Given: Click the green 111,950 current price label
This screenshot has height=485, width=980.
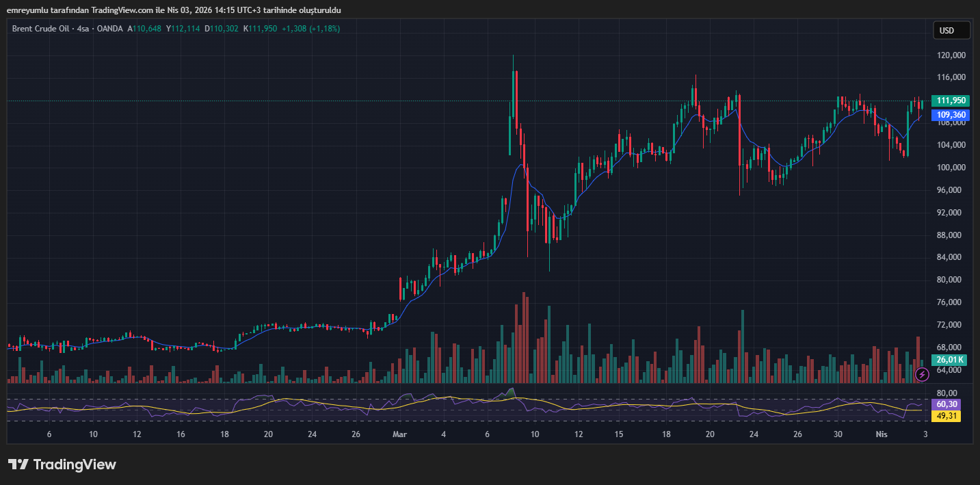Looking at the screenshot, I should (951, 101).
